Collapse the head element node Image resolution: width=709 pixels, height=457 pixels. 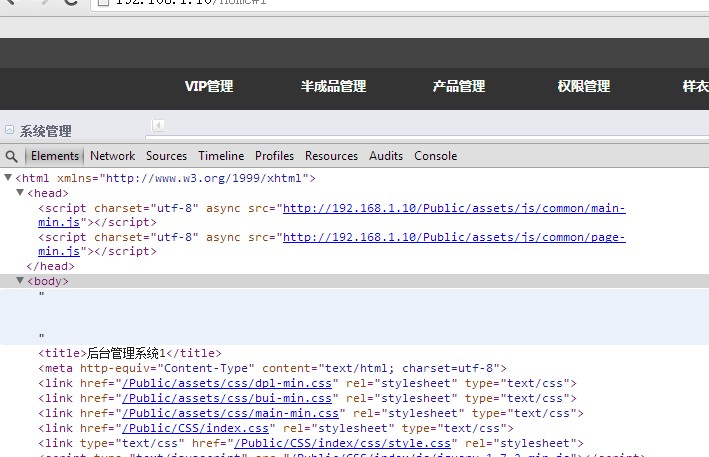(20, 193)
